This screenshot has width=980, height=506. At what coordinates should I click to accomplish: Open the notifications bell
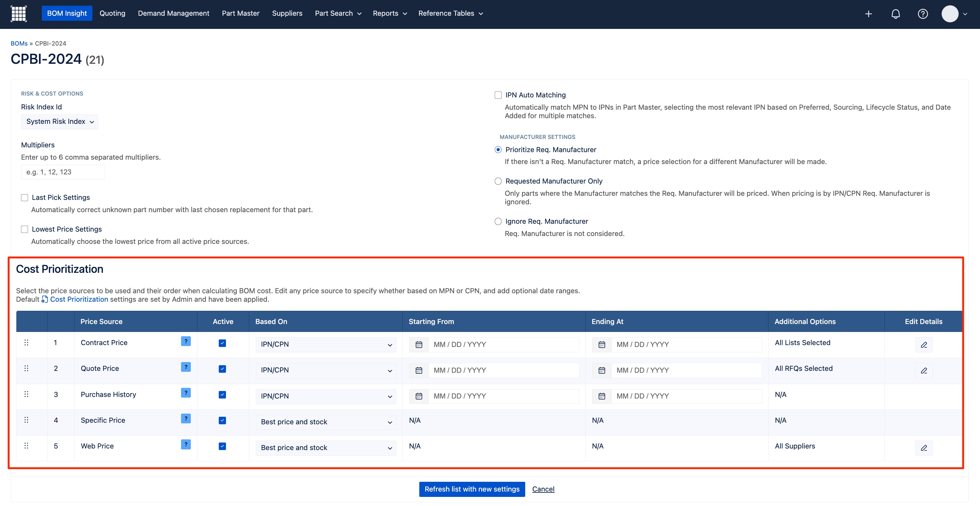tap(895, 14)
